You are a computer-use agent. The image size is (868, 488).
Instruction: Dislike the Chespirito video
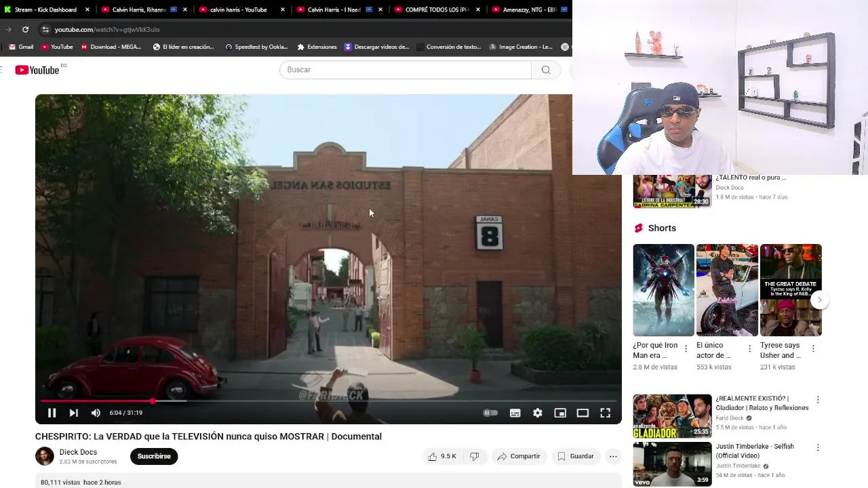pos(475,456)
